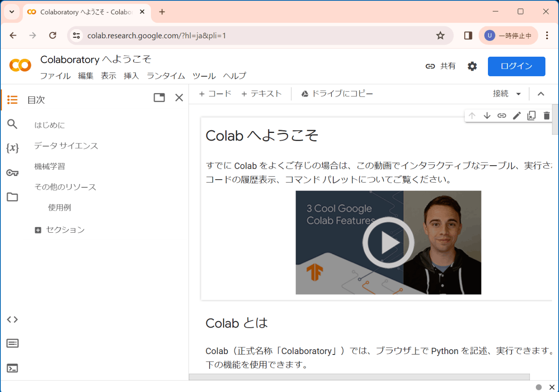Click the status bar circle indicator
Image resolution: width=559 pixels, height=392 pixels.
[x=539, y=387]
